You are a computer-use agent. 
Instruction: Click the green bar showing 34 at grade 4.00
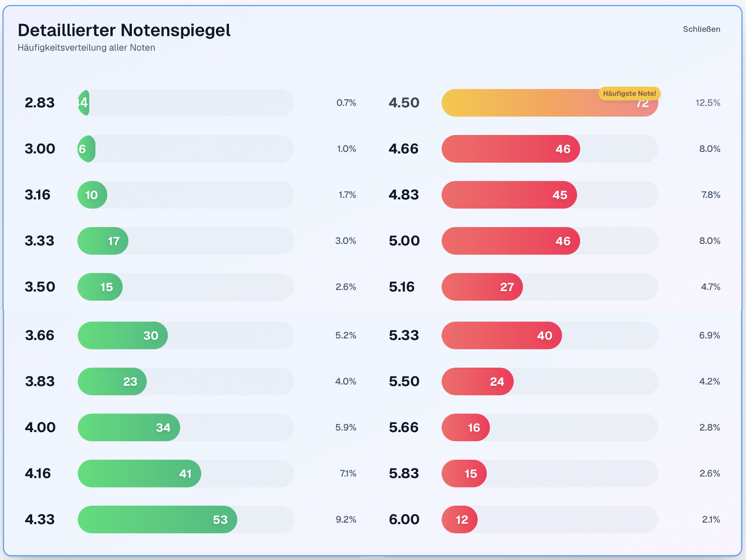click(x=129, y=428)
